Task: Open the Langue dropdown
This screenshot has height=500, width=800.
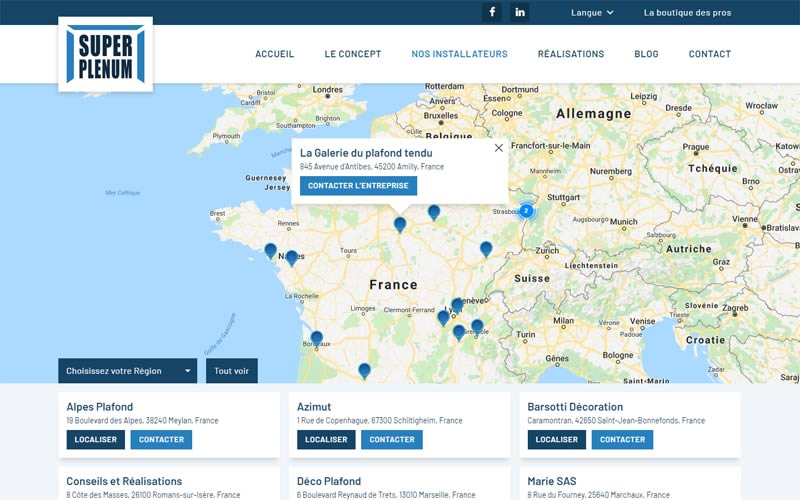Action: [592, 13]
